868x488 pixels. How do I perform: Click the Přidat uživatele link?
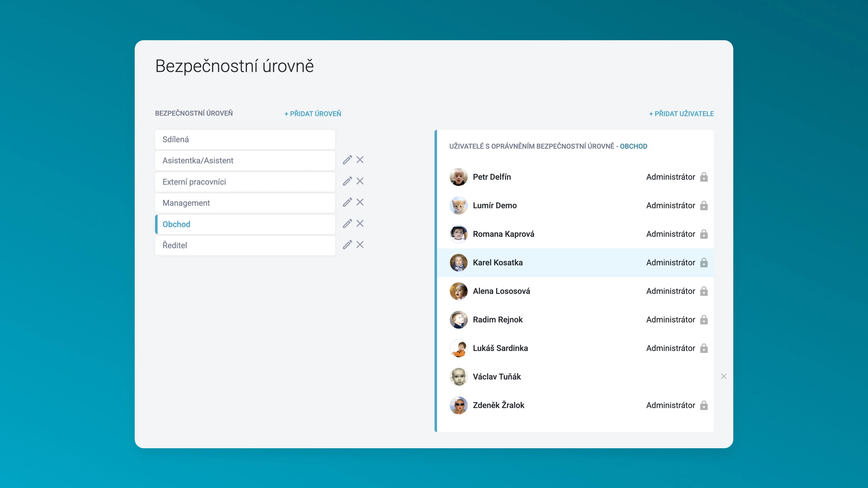click(681, 114)
